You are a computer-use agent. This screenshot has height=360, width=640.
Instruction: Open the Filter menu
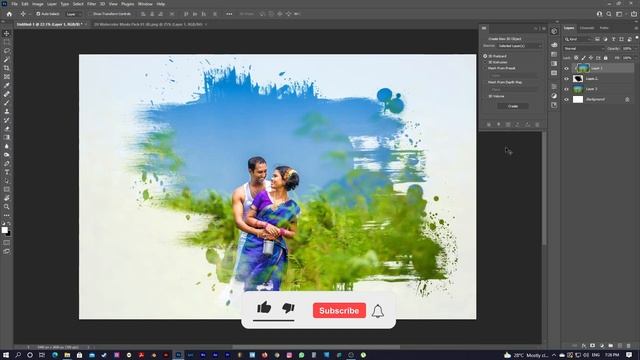[91, 4]
